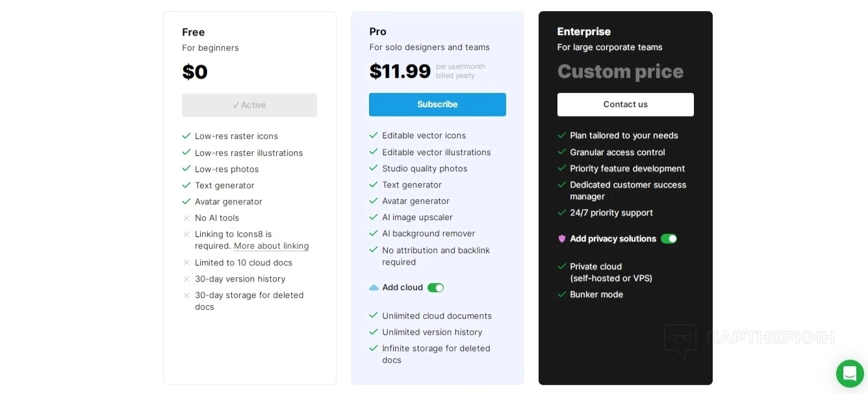Click the blue cloud icon beside Add cloud

[374, 288]
